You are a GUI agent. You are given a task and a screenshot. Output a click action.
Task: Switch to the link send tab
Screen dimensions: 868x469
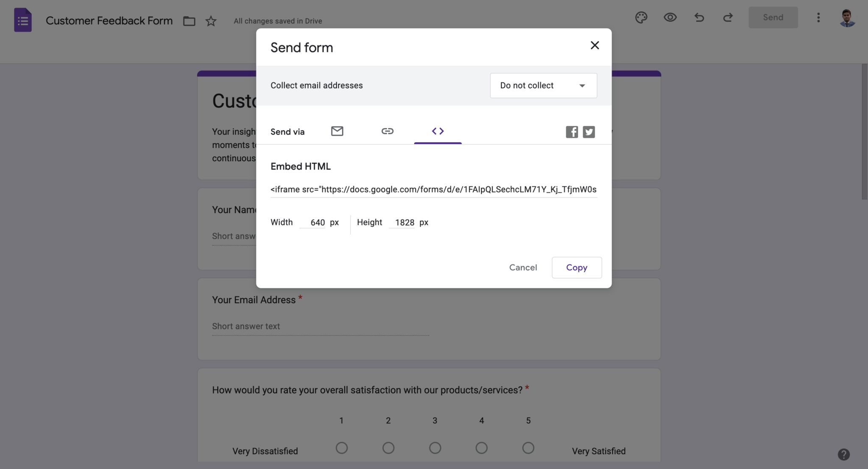[387, 131]
